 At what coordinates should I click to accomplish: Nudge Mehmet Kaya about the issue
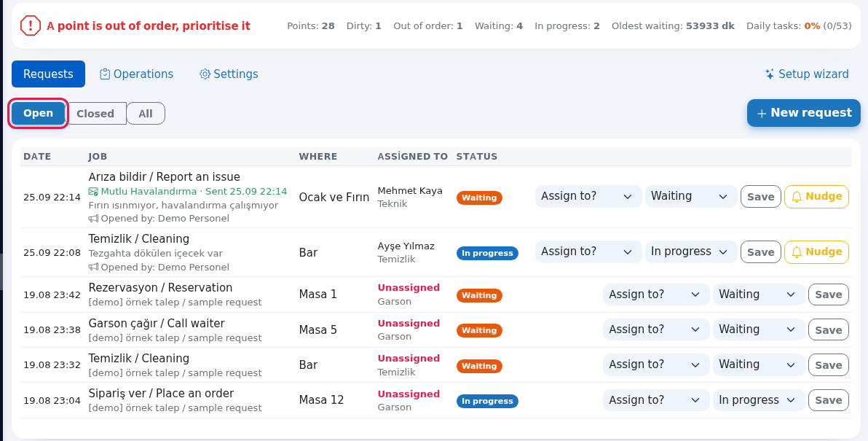point(816,197)
